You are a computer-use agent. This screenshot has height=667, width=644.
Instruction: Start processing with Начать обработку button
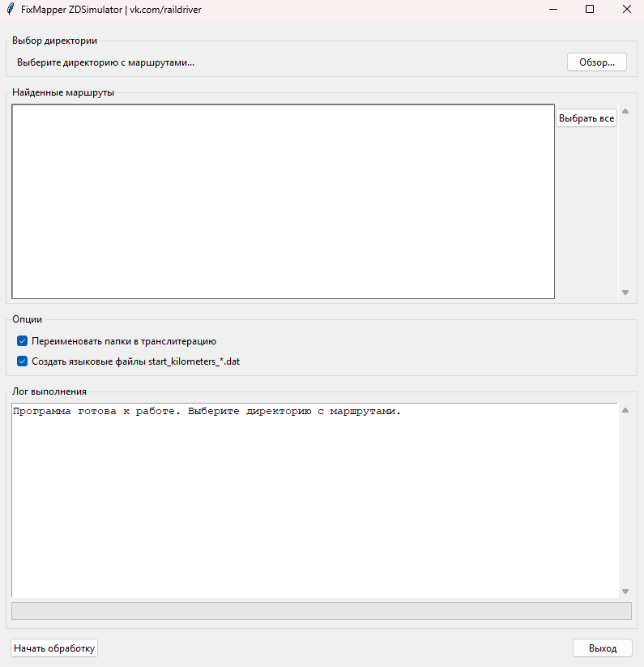pos(54,648)
